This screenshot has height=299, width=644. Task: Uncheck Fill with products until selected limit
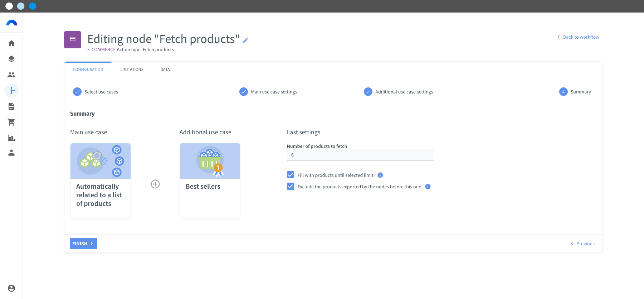[291, 175]
